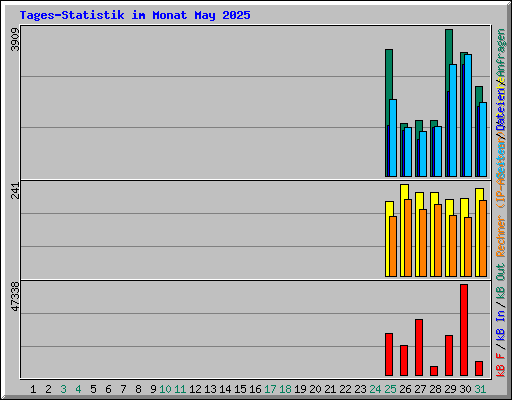The image size is (512, 400).
Task: Click the 241 axis value
Action: pos(15,191)
